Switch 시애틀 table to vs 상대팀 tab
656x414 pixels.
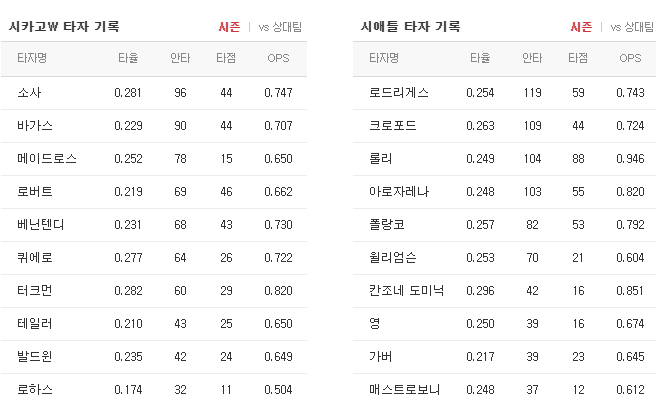point(632,27)
